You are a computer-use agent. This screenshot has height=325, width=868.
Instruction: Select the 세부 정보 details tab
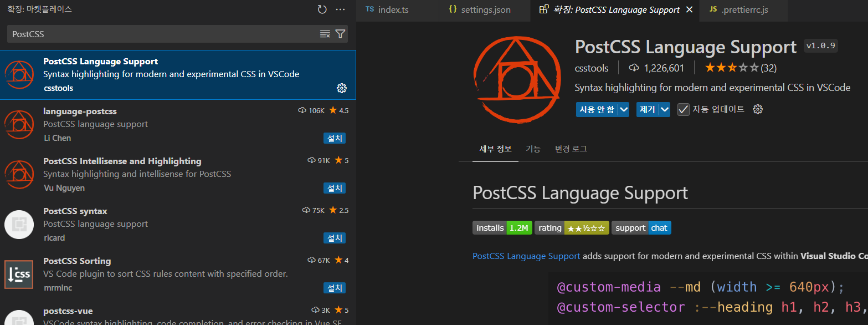[495, 149]
